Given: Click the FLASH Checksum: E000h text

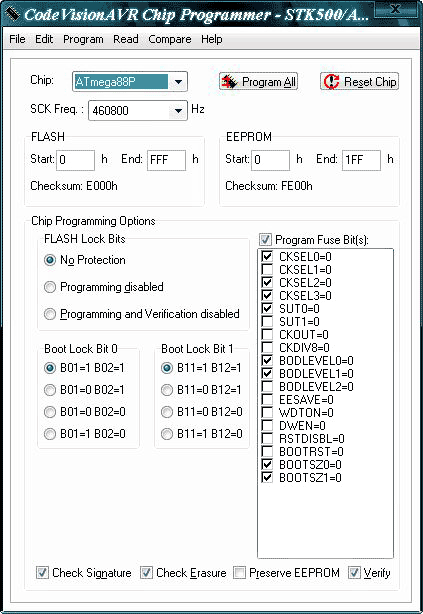Looking at the screenshot, I should [74, 186].
